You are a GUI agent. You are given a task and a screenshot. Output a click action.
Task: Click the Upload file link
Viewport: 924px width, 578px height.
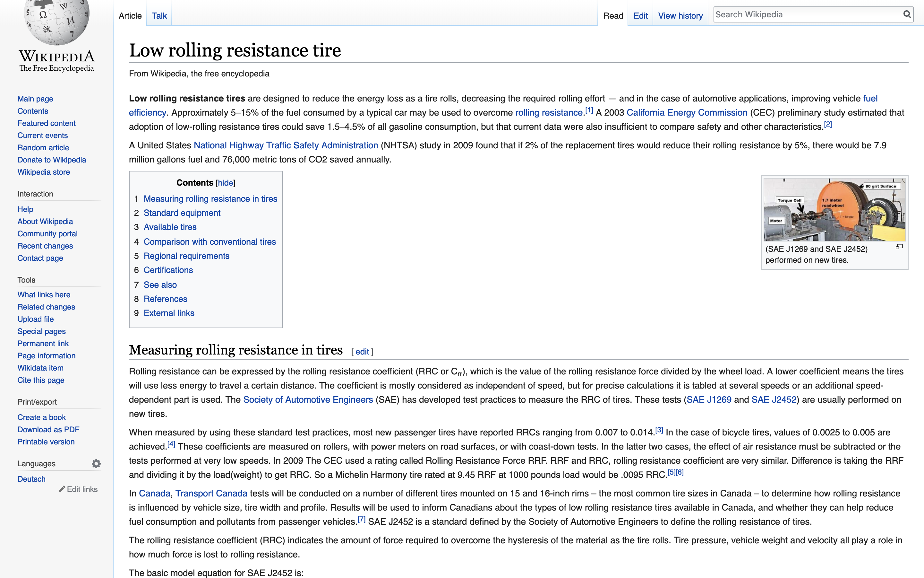pos(36,319)
